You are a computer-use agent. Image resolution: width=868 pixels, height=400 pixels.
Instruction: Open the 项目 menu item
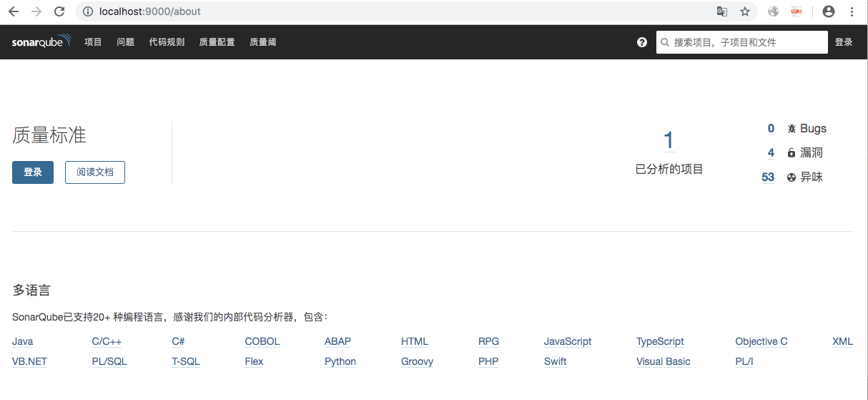pos(94,42)
